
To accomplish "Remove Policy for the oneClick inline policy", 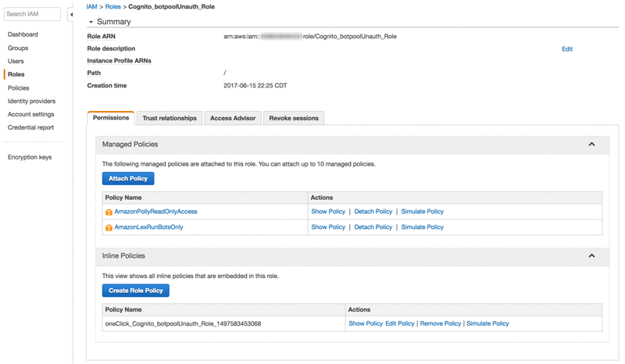I will 441,323.
